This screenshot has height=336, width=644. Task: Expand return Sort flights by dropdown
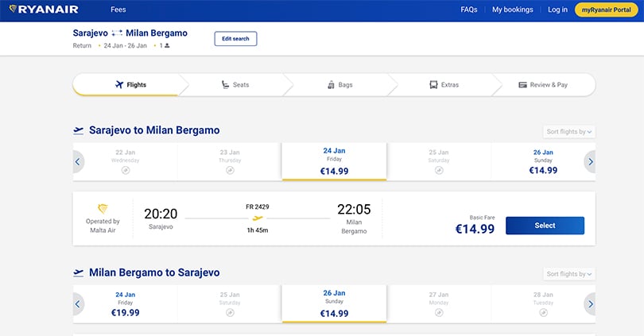(x=568, y=274)
